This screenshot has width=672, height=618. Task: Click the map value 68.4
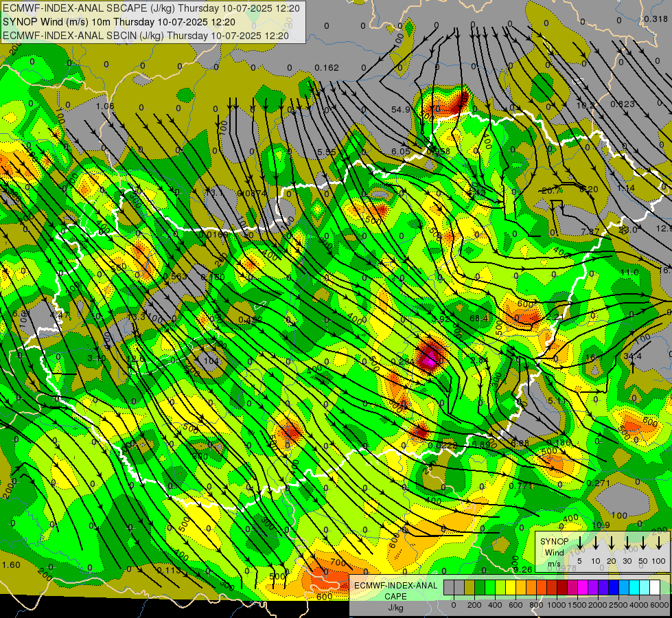click(x=478, y=318)
